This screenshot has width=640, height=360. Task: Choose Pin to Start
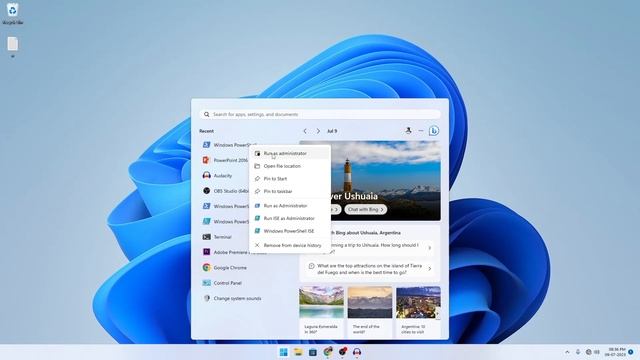pyautogui.click(x=290, y=179)
